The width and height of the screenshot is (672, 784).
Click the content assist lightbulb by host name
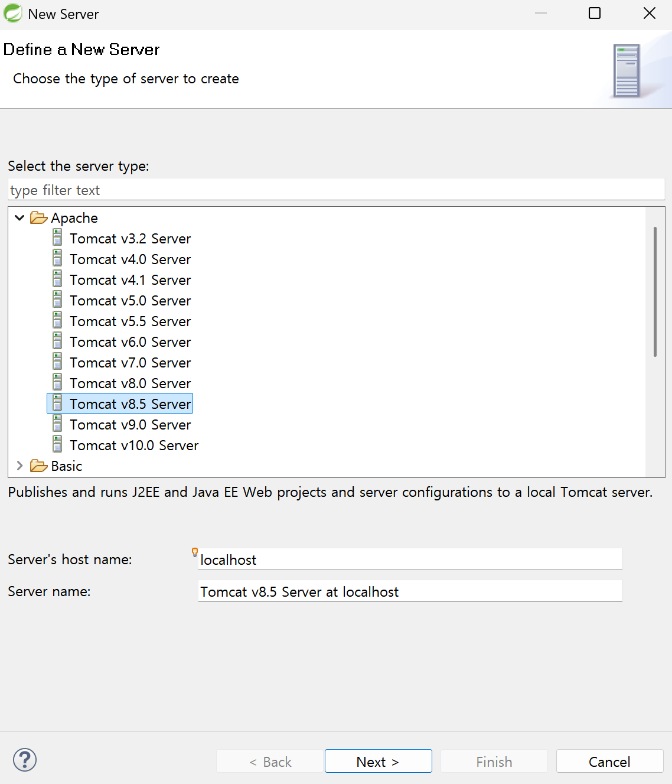coord(195,552)
